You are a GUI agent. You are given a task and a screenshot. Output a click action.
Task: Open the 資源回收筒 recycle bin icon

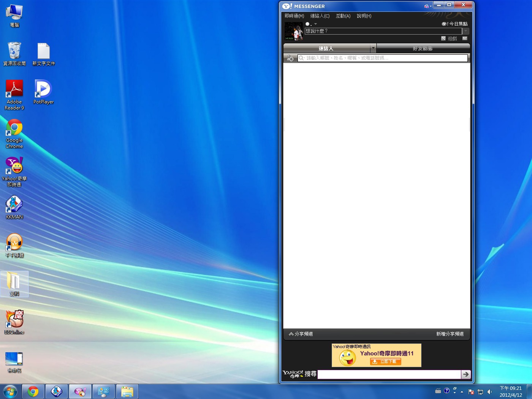14,54
